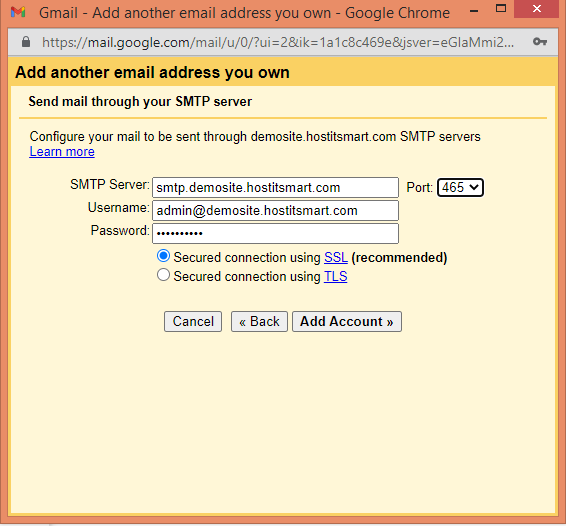
Task: Focus the Password input field
Action: point(275,234)
